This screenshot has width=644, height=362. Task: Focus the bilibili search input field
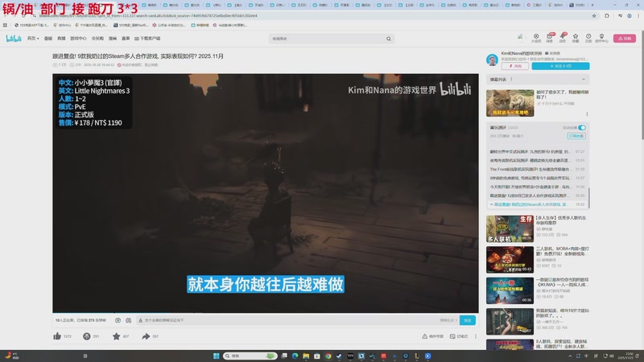(328, 39)
